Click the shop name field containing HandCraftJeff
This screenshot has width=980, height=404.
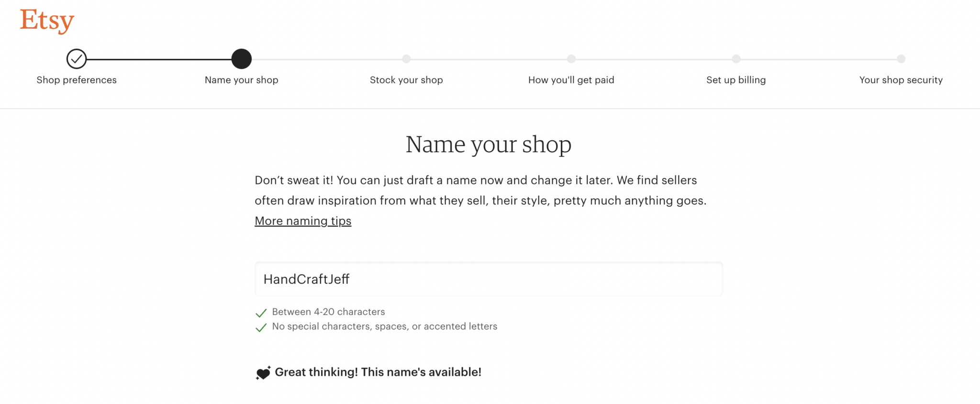point(489,279)
